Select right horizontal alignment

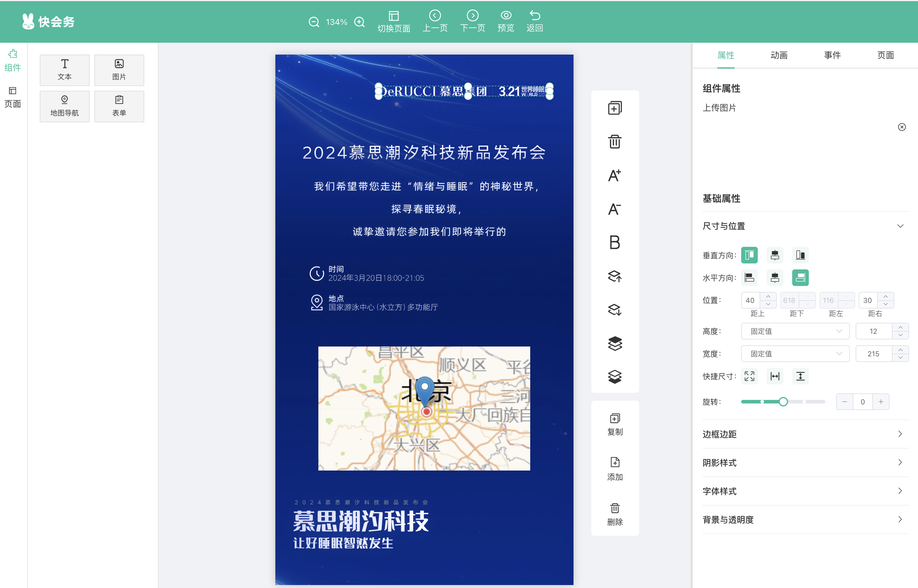pyautogui.click(x=801, y=278)
